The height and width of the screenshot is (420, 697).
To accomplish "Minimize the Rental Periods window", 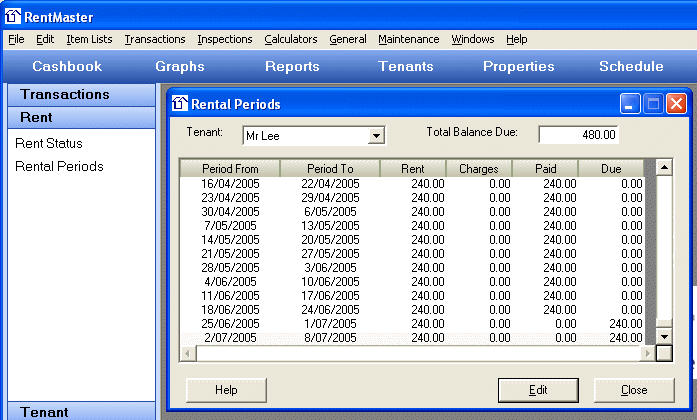I will (x=630, y=104).
